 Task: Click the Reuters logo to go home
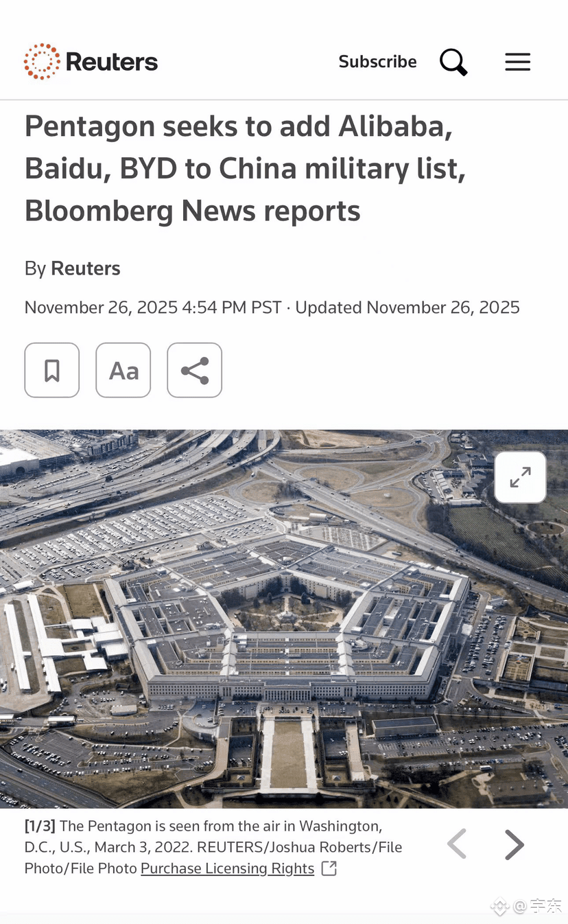coord(91,62)
